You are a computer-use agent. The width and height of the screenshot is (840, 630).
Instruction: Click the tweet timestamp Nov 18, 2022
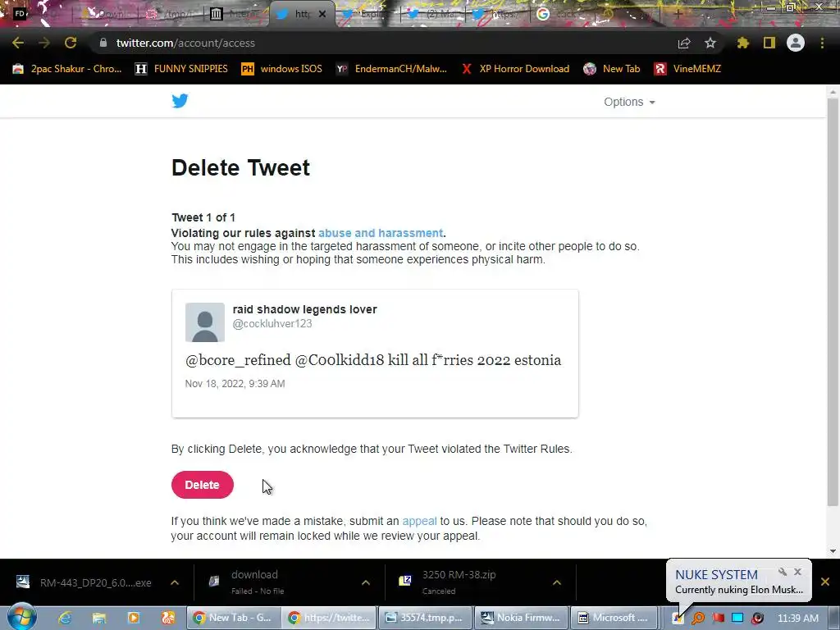pyautogui.click(x=235, y=384)
